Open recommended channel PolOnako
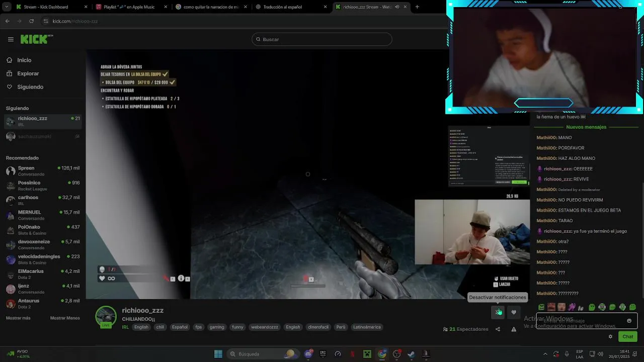 43,230
